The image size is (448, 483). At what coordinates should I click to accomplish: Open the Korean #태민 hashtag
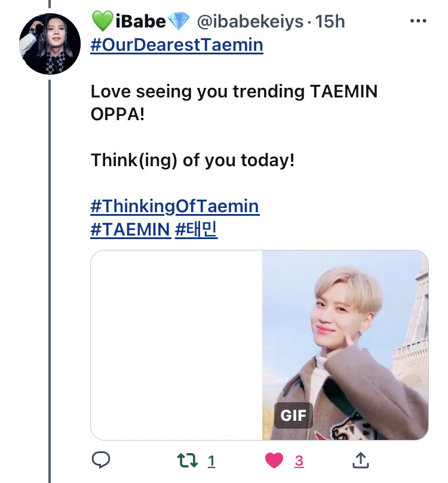[x=197, y=230]
